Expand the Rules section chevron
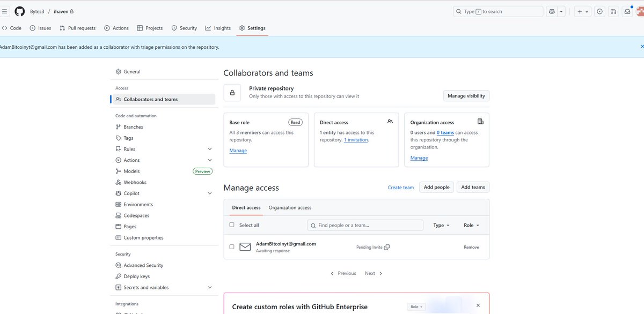Image resolution: width=644 pixels, height=314 pixels. click(209, 149)
